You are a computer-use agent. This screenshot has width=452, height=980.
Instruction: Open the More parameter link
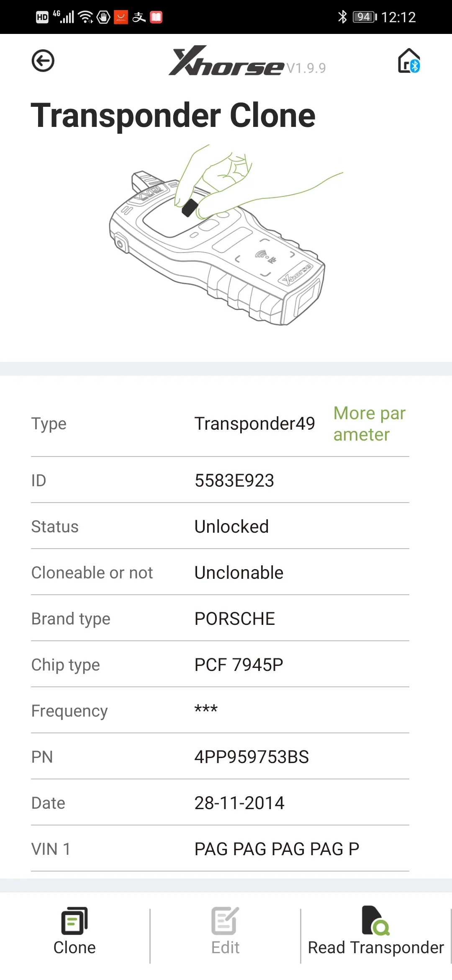[369, 424]
